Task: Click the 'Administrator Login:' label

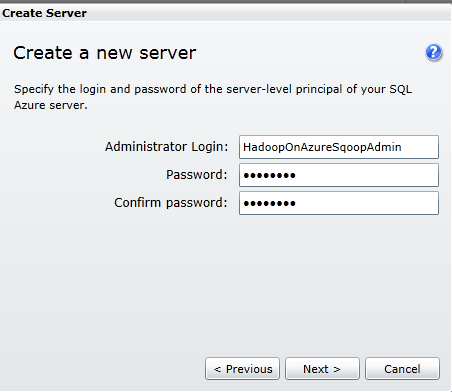Action: point(166,147)
